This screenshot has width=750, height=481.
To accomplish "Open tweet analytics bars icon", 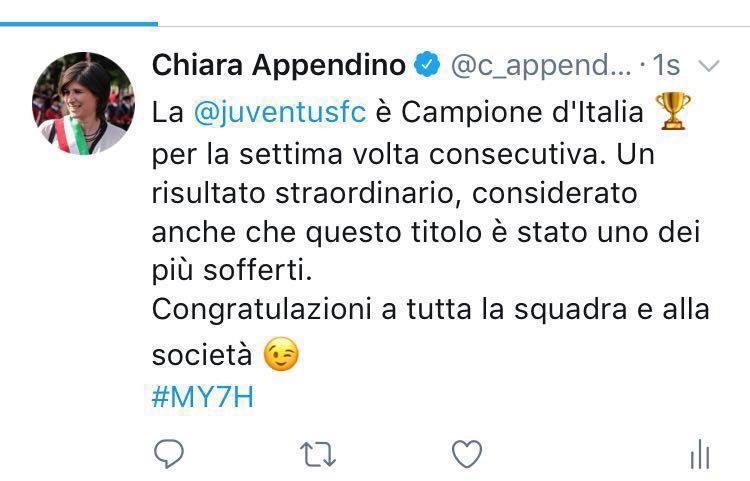I will click(x=699, y=456).
